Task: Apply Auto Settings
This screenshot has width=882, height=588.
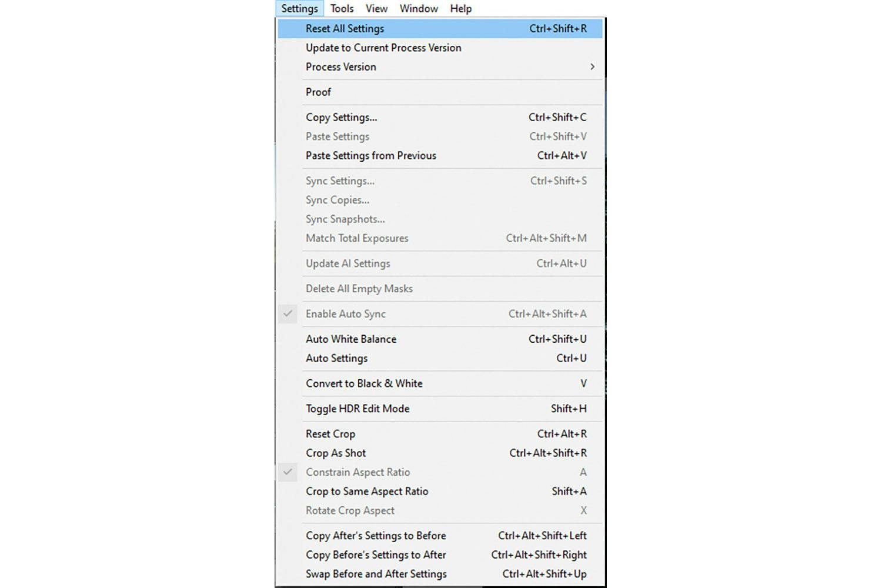Action: [336, 358]
